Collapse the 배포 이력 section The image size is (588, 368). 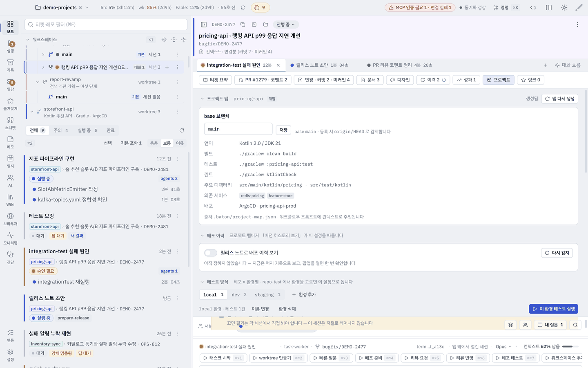(x=202, y=236)
